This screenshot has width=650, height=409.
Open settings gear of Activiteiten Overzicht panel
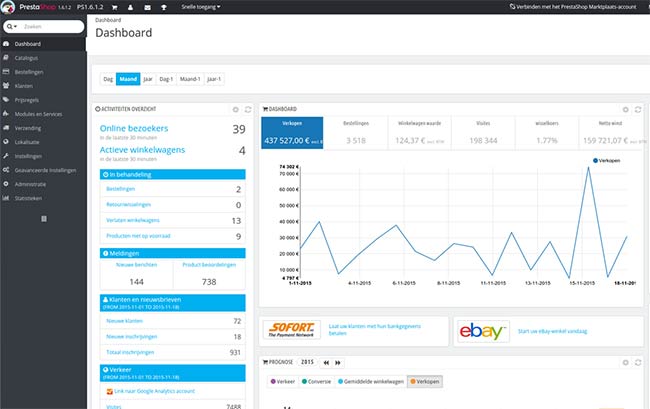(235, 109)
